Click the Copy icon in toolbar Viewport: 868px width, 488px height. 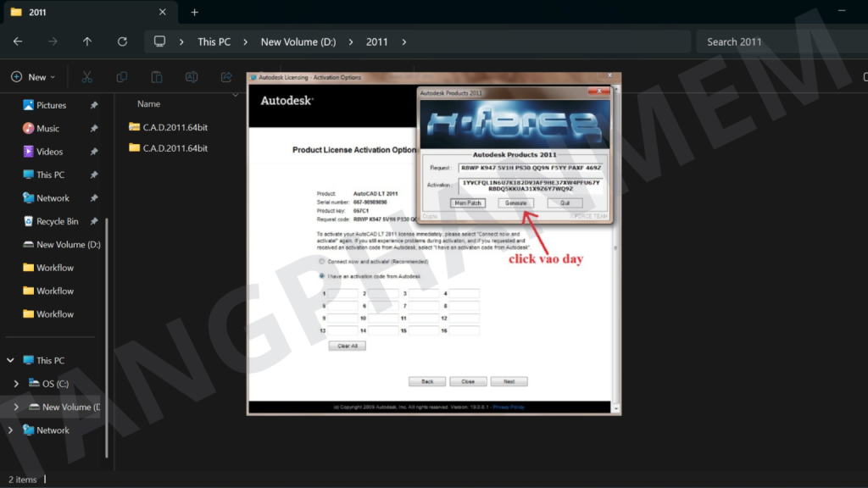(x=121, y=77)
